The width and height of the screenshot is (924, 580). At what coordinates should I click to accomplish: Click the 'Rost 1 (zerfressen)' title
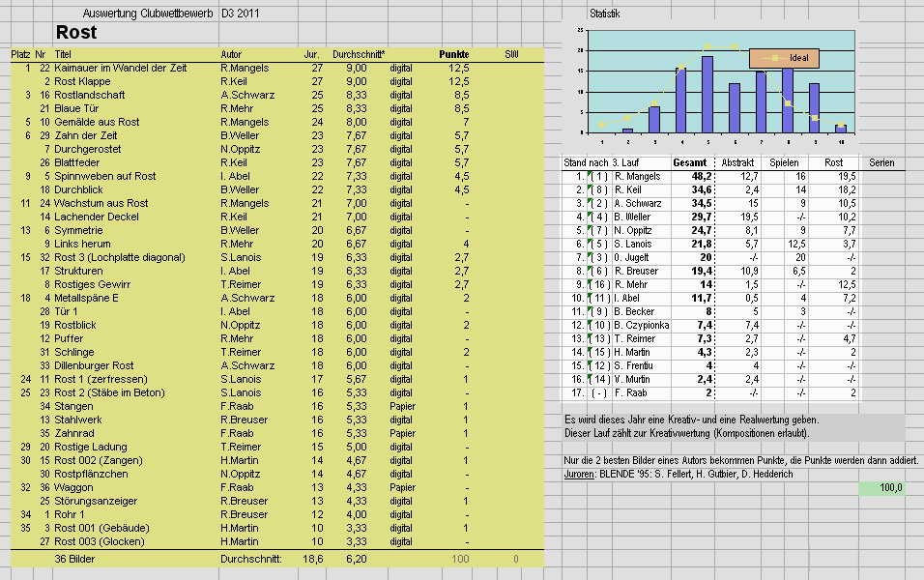101,380
